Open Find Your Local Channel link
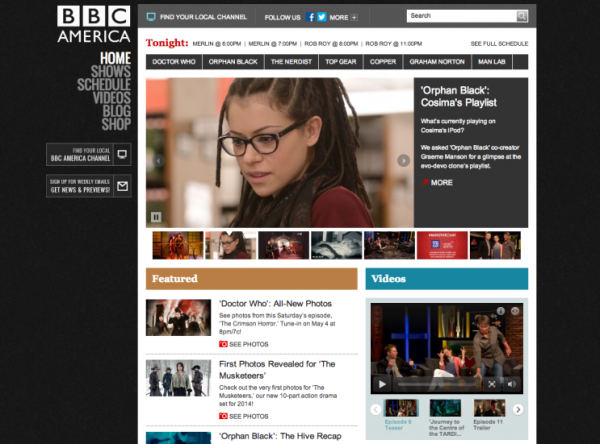This screenshot has height=444, width=600. coord(203,17)
